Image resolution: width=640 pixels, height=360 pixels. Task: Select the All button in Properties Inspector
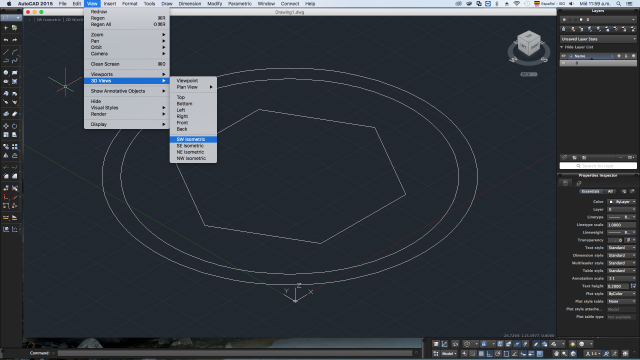610,191
